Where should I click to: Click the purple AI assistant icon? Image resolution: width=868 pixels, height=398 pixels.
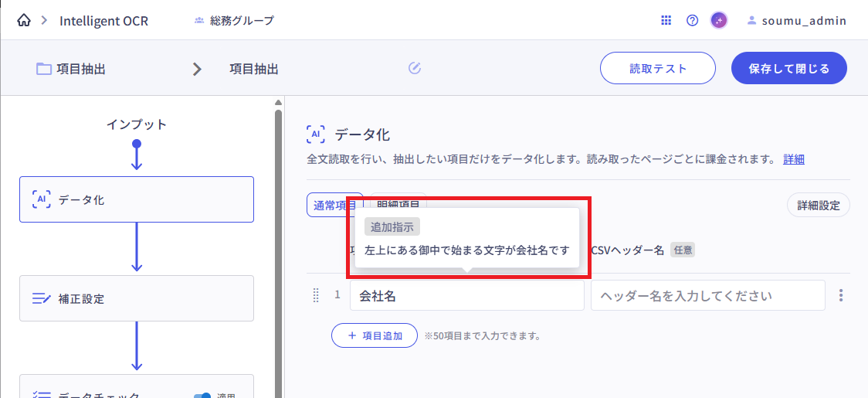click(719, 21)
